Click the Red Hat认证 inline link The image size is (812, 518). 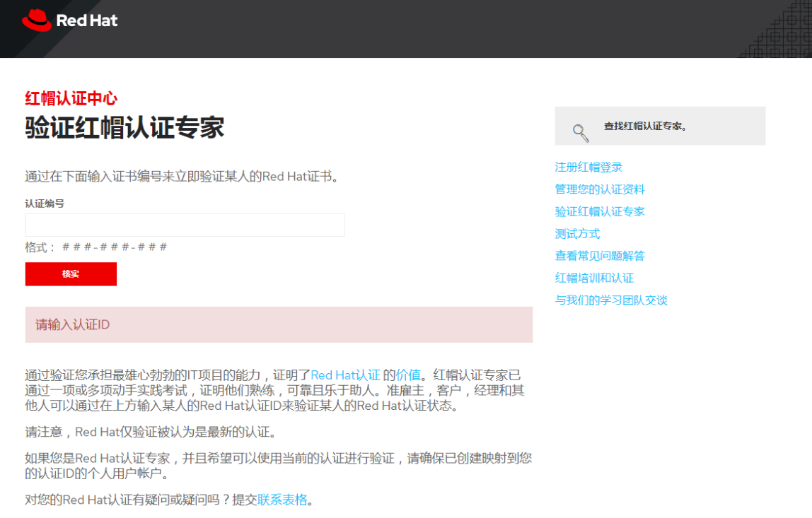coord(344,375)
